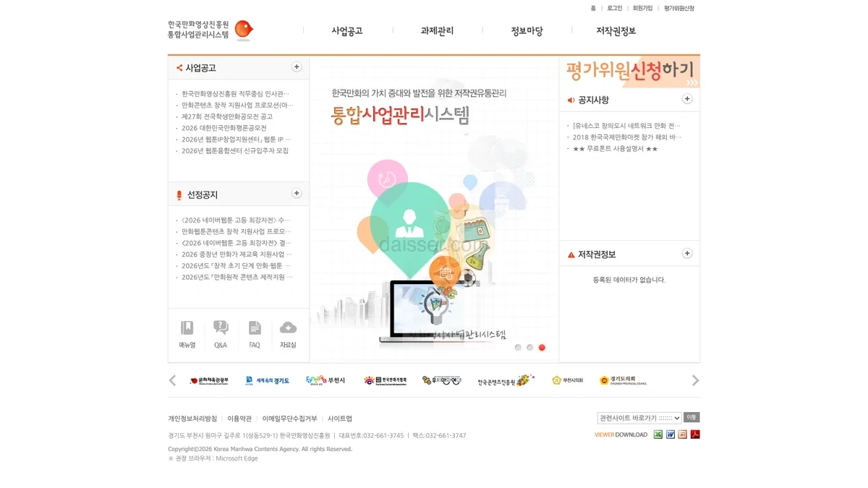Open 사이트맵 footer link
Screen dimensions: 868x488
[340, 419]
